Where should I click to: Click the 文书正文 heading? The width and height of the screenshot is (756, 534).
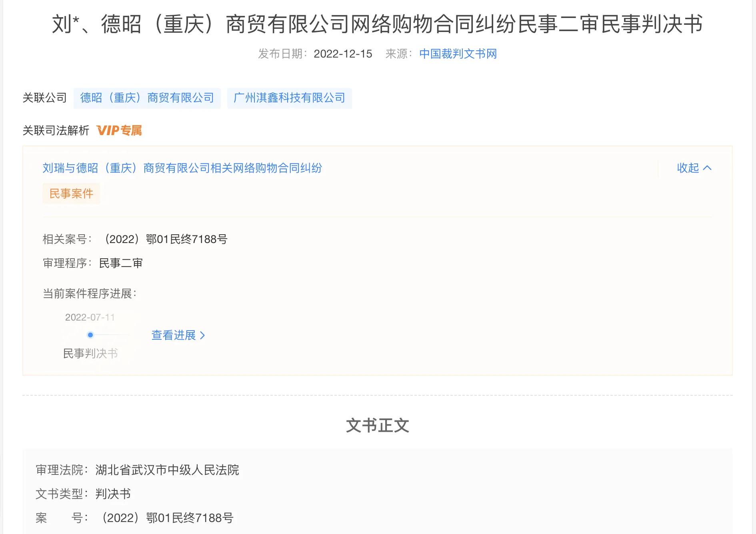coord(378,425)
